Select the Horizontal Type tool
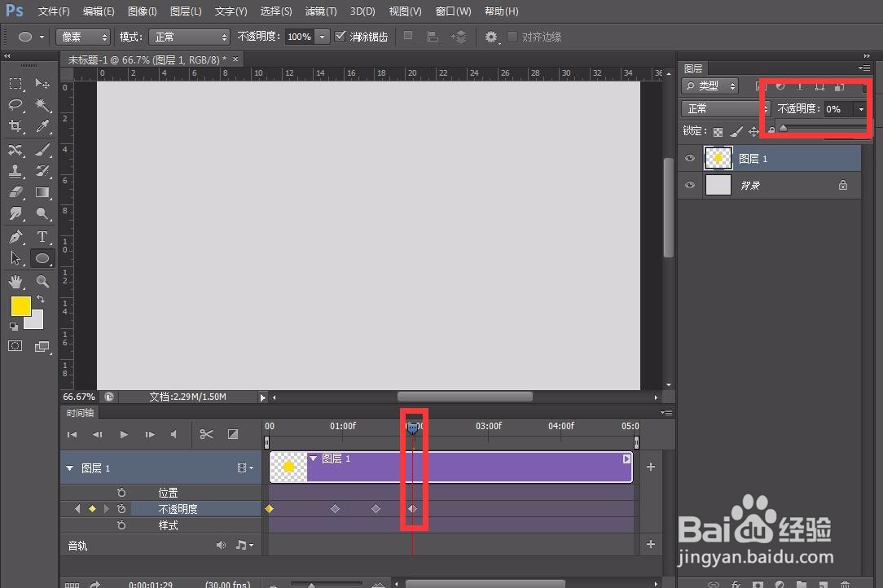 [42, 237]
